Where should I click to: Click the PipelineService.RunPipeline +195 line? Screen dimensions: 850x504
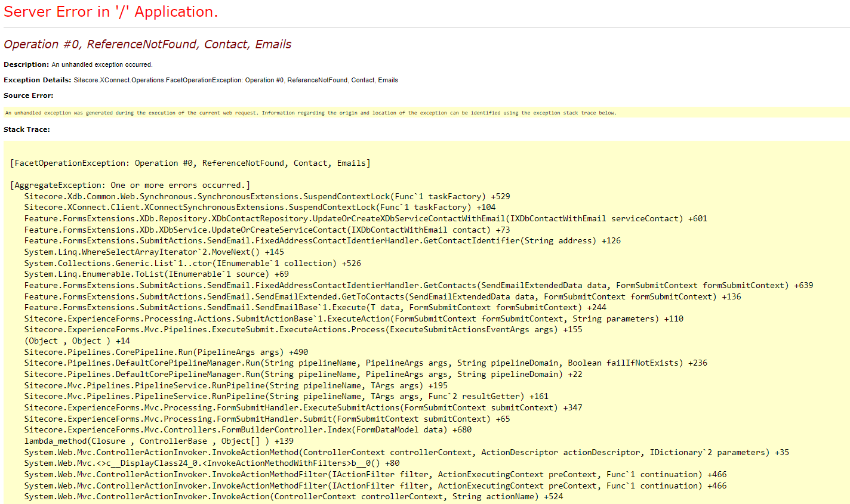[236, 385]
